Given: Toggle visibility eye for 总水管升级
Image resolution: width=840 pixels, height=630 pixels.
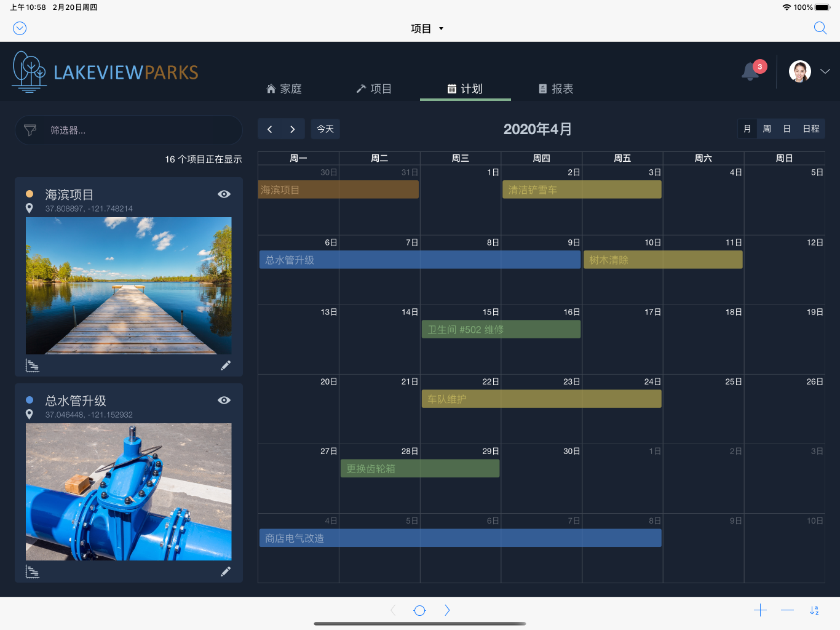Looking at the screenshot, I should [x=224, y=400].
